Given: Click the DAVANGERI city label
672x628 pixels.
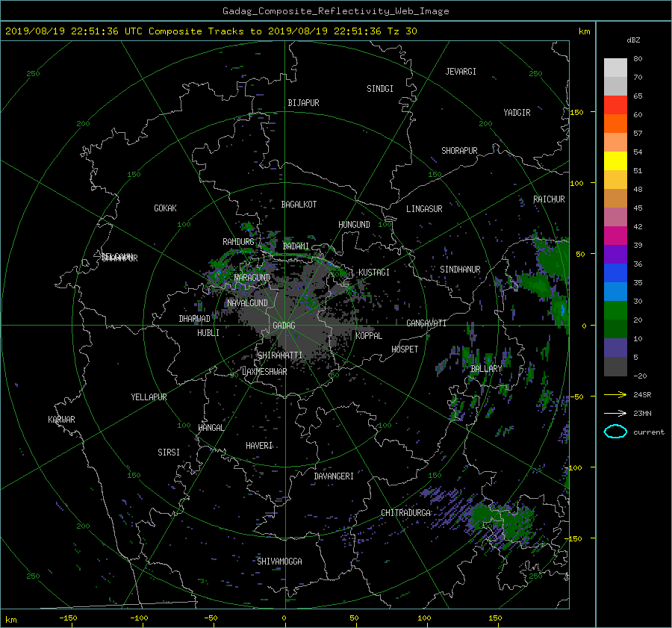Looking at the screenshot, I should click(334, 476).
